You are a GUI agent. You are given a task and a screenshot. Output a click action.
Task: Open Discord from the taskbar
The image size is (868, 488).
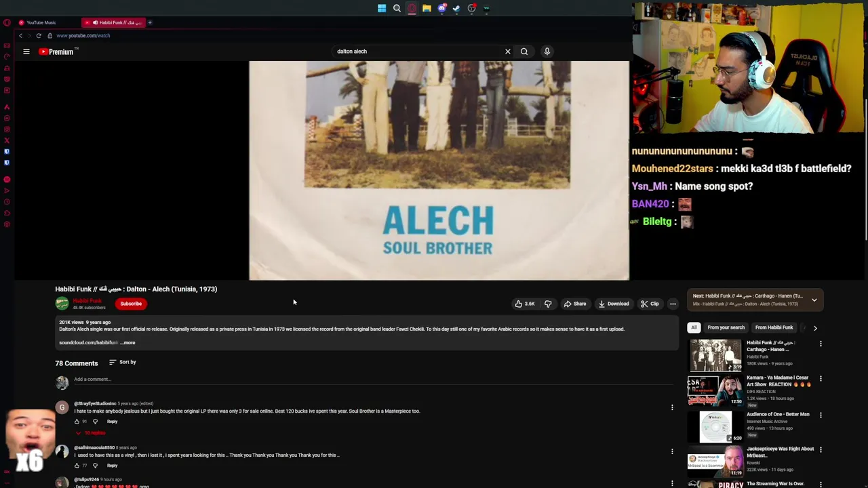(x=441, y=8)
